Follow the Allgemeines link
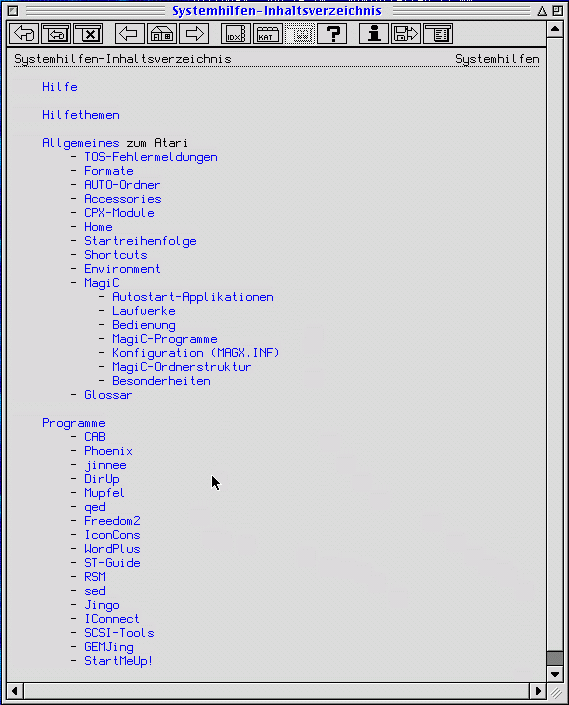 pos(81,143)
